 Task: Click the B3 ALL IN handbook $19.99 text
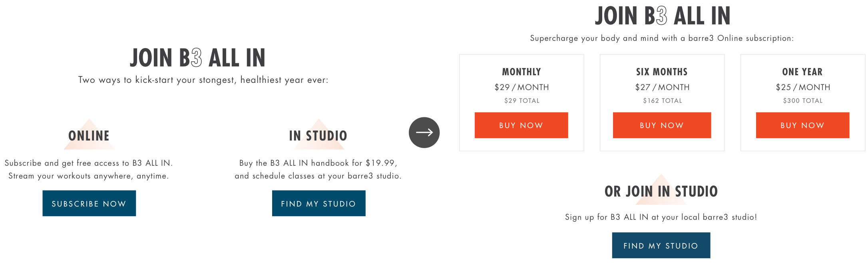(318, 163)
